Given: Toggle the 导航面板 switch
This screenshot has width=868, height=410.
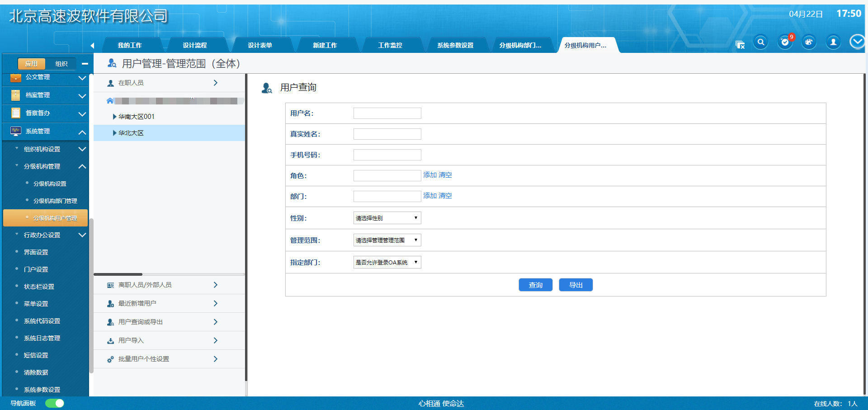Looking at the screenshot, I should tap(55, 403).
